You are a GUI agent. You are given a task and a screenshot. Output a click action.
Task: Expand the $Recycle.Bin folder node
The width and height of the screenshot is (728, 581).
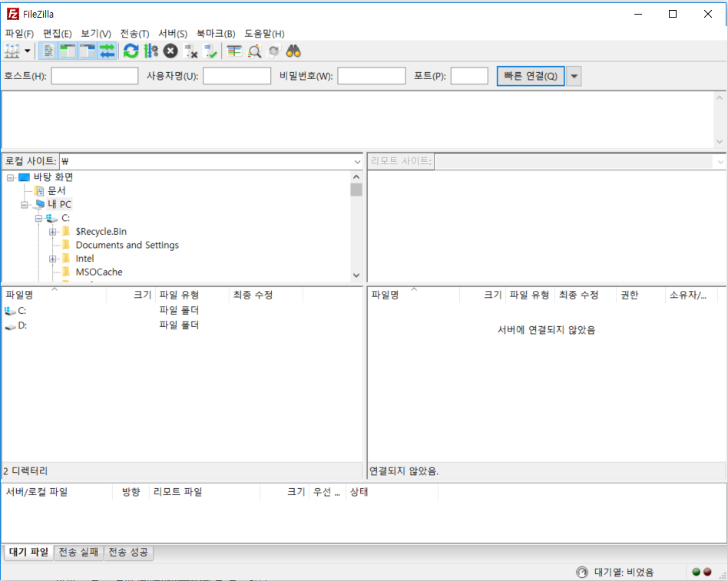point(52,232)
